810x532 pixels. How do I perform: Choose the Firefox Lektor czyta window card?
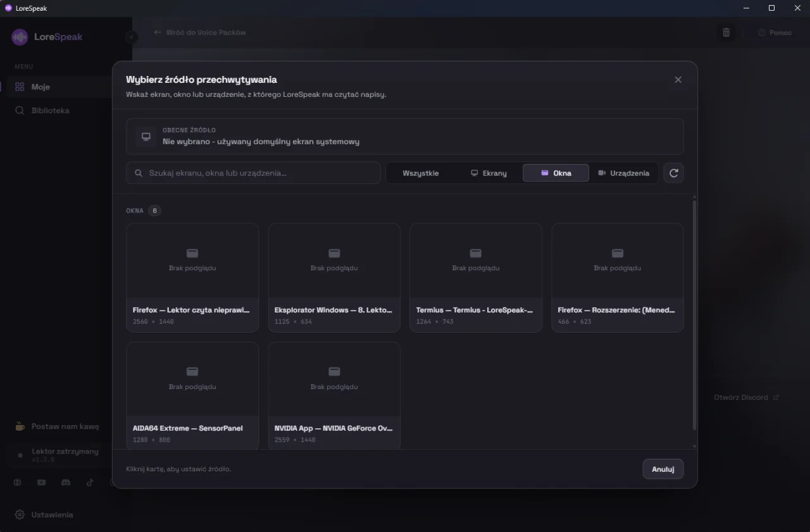click(x=192, y=277)
